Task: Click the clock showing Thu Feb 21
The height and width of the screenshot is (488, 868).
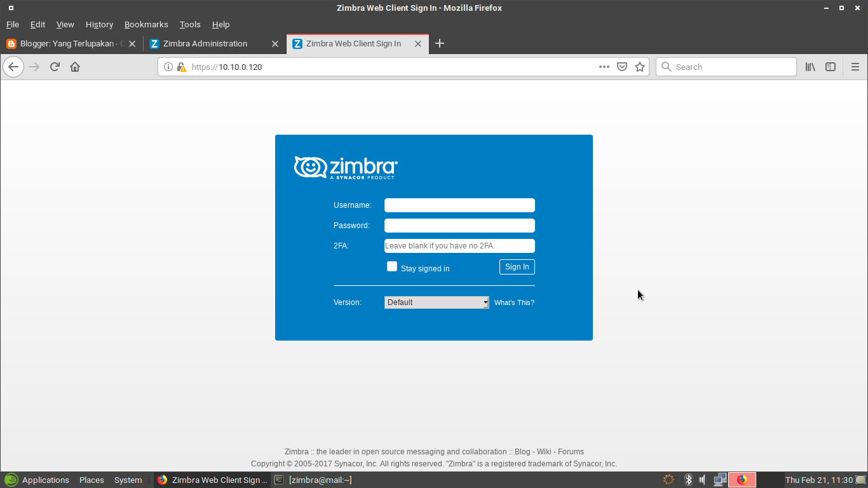Action: pyautogui.click(x=818, y=480)
